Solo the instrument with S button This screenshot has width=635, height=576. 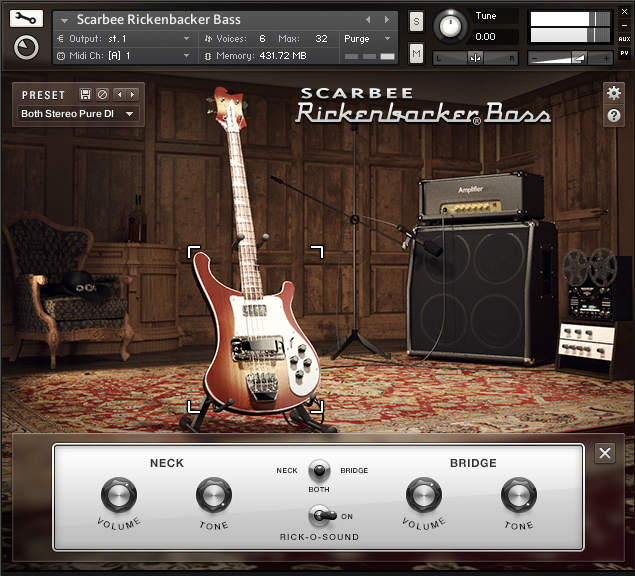click(x=416, y=21)
